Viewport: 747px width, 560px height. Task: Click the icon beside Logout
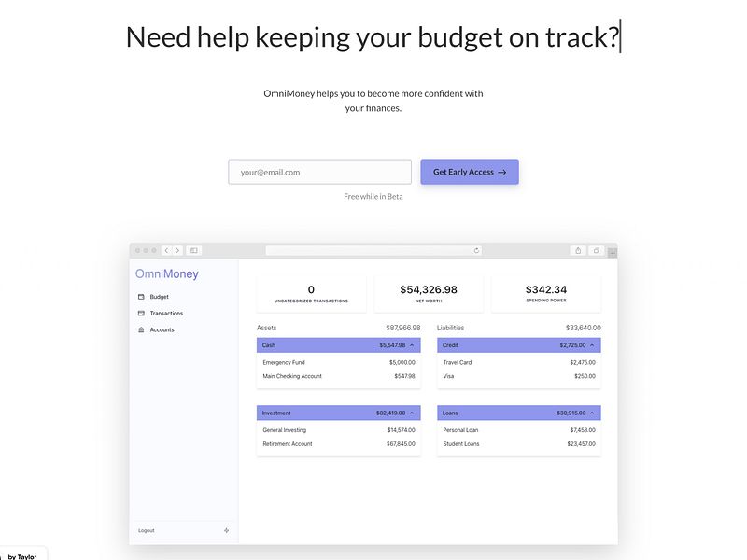pos(226,530)
